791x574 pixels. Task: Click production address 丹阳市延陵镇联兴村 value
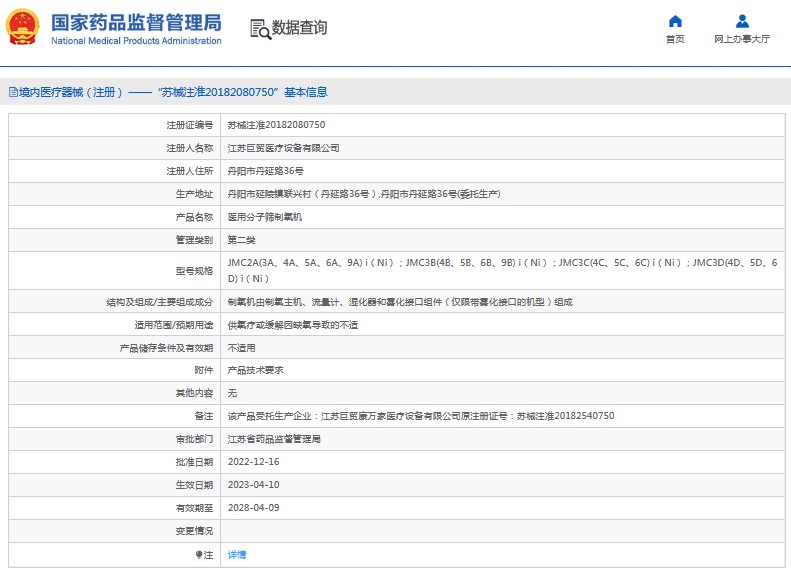pyautogui.click(x=364, y=194)
